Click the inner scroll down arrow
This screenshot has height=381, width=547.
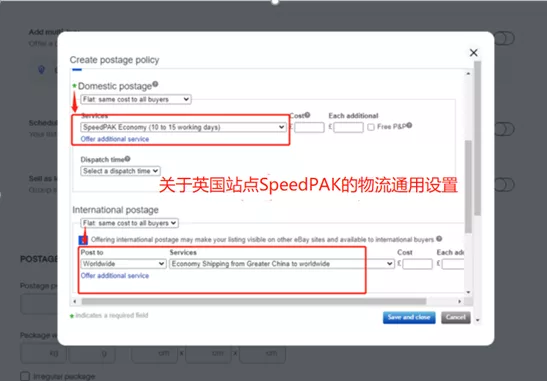pos(468,292)
